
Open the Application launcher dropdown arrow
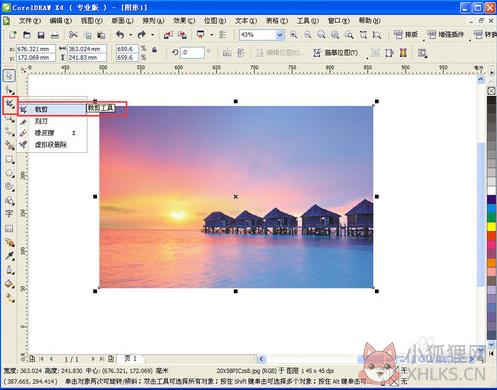(211, 35)
